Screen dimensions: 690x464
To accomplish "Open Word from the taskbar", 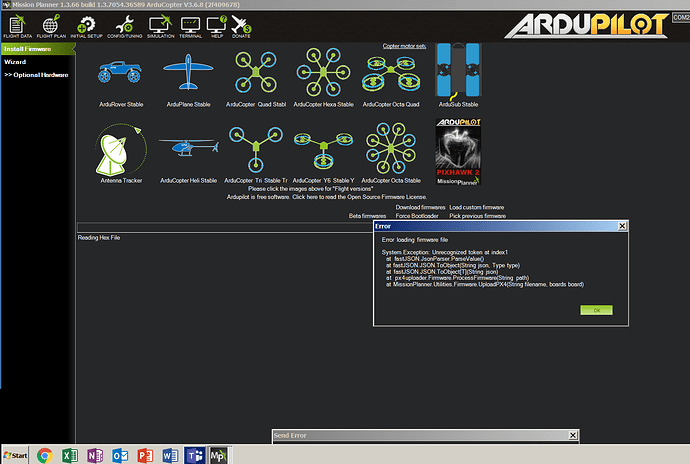I will (170, 455).
